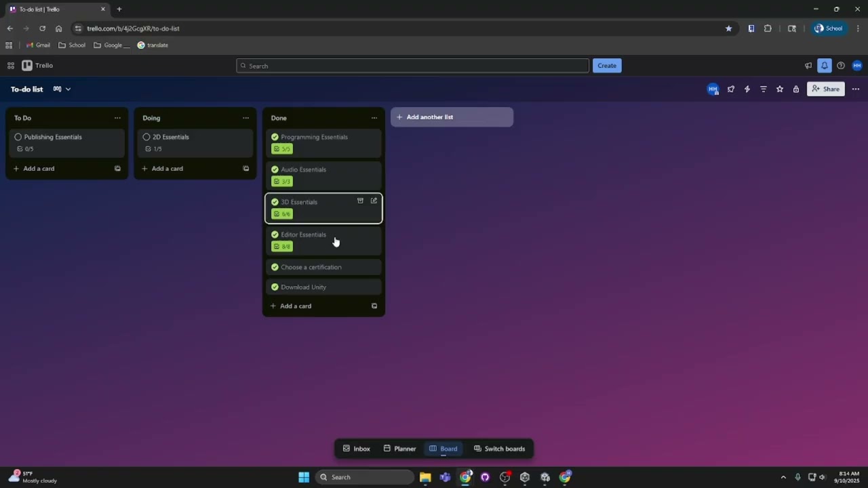Open the To Do list actions menu
The height and width of the screenshot is (488, 868).
[x=117, y=118]
